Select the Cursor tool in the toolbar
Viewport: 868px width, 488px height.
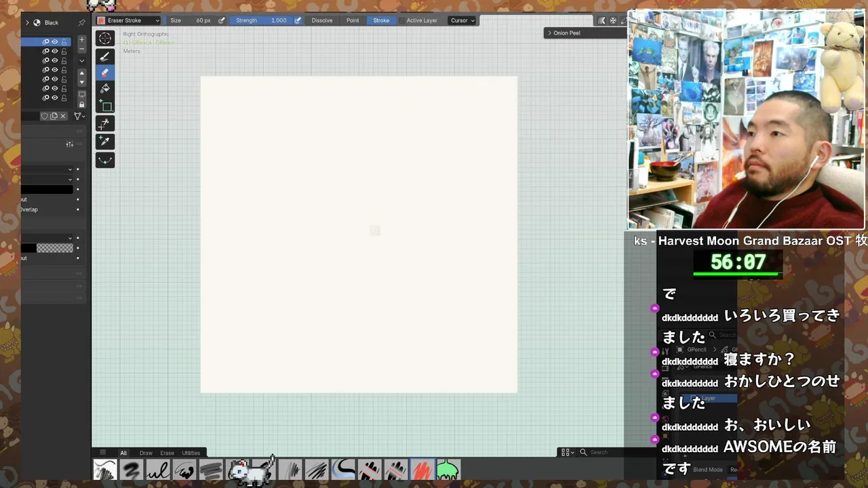[105, 38]
